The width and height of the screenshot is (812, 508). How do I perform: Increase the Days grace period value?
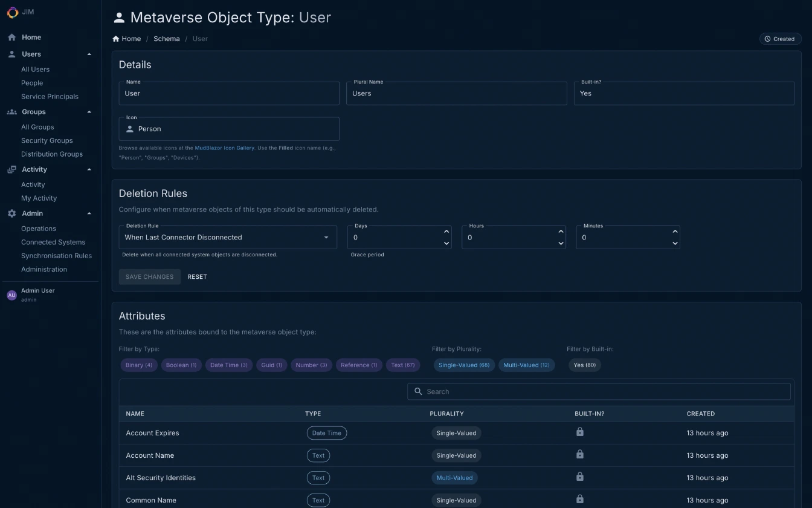(446, 232)
